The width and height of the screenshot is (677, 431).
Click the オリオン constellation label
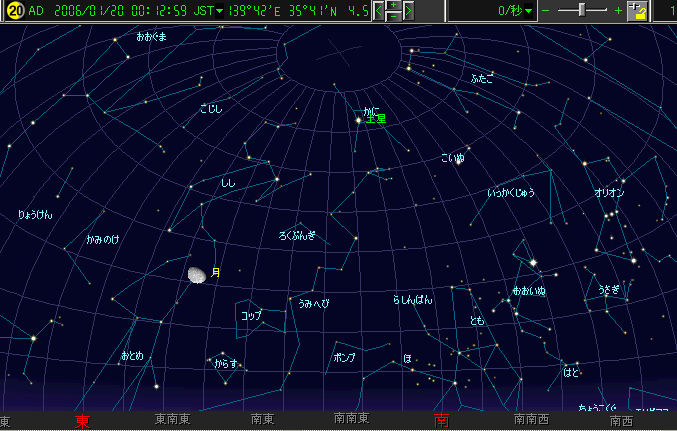pos(609,192)
